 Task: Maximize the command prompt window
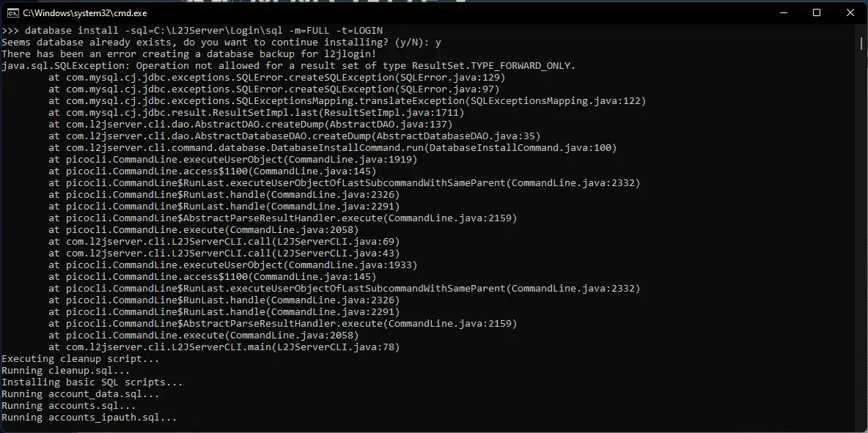(x=817, y=12)
